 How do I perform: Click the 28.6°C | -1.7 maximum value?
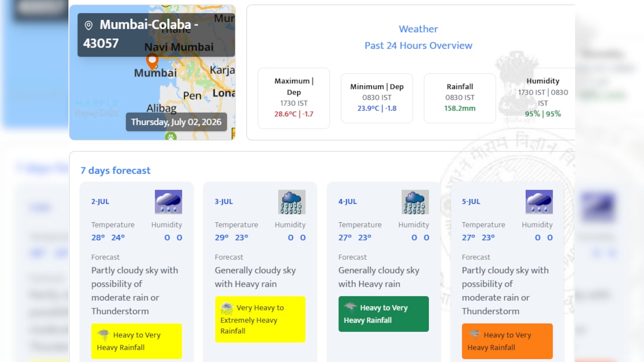pos(294,114)
